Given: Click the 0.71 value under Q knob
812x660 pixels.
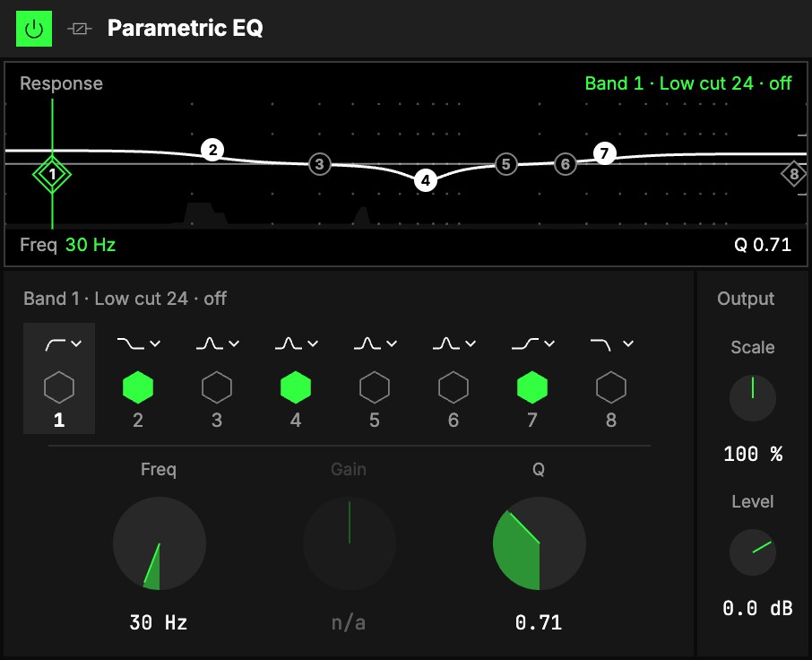Looking at the screenshot, I should [539, 622].
